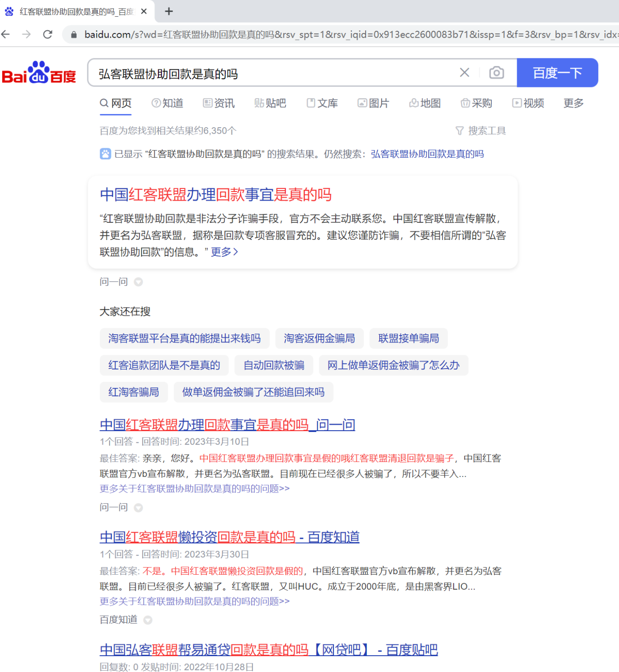Click suggestion 自动回款被骗

tap(274, 365)
